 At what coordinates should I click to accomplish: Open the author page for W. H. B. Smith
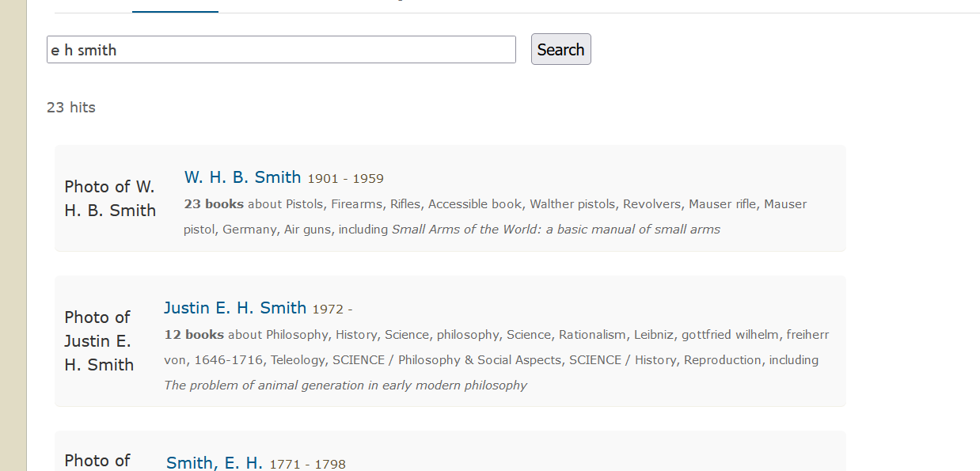(242, 177)
